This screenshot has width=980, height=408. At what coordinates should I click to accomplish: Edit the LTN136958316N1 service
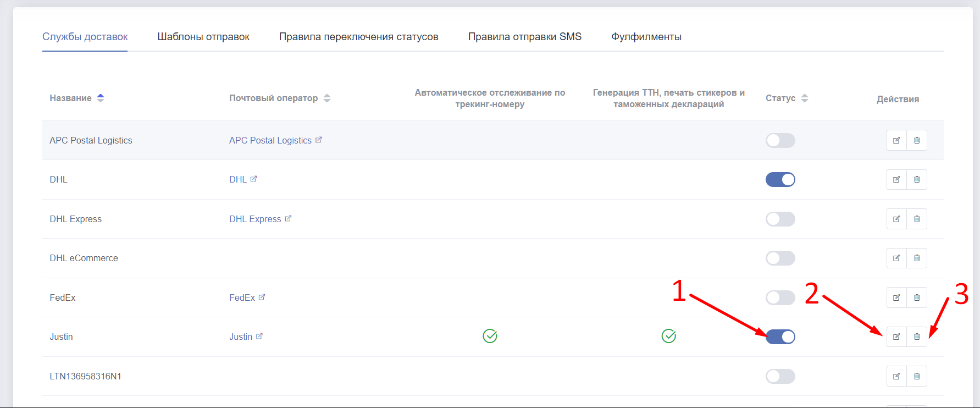click(x=896, y=376)
